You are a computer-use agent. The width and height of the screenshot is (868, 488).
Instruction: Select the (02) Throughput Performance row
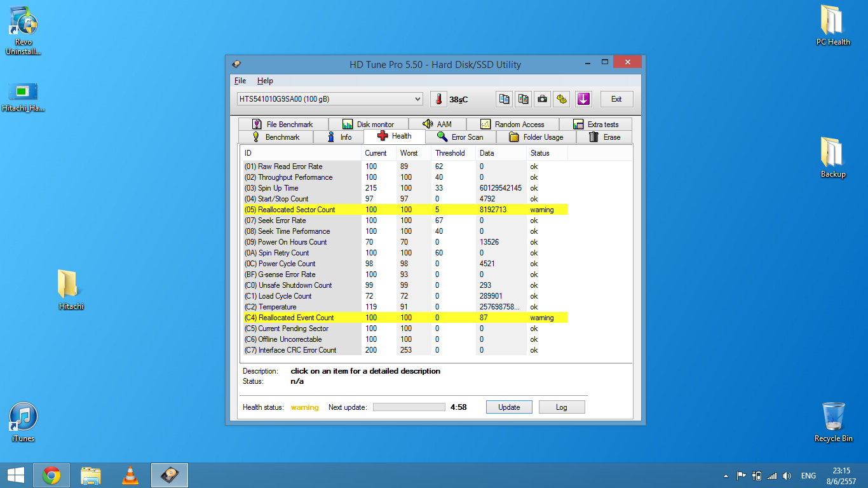tap(404, 177)
